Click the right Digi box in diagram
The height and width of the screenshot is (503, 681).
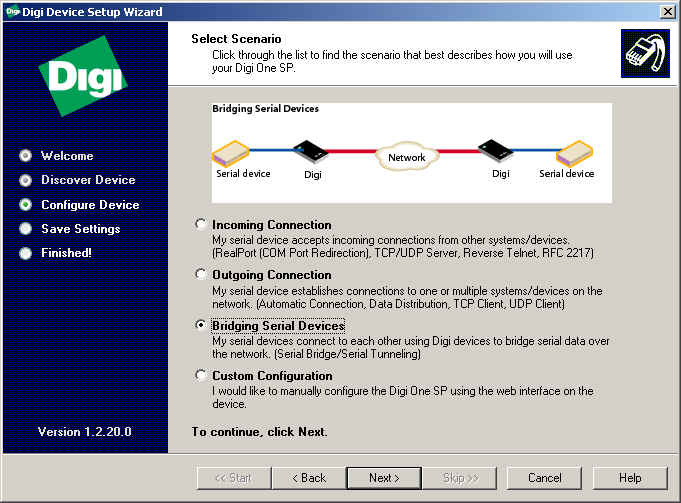point(498,152)
